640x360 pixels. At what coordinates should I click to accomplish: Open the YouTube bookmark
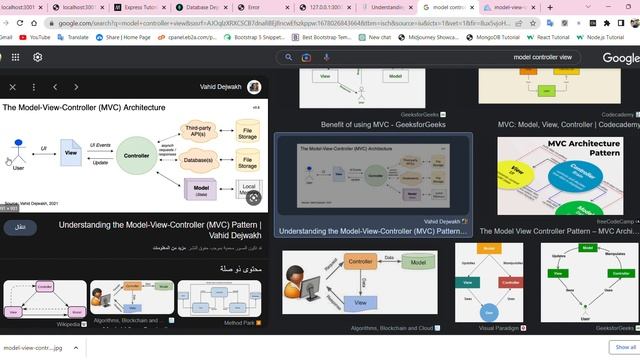pyautogui.click(x=35, y=37)
